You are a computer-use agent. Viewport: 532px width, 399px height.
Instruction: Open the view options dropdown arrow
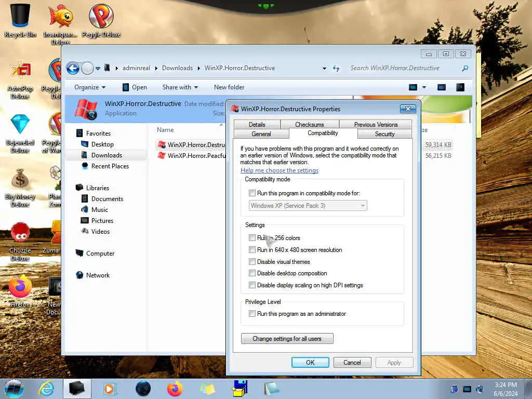pyautogui.click(x=424, y=87)
